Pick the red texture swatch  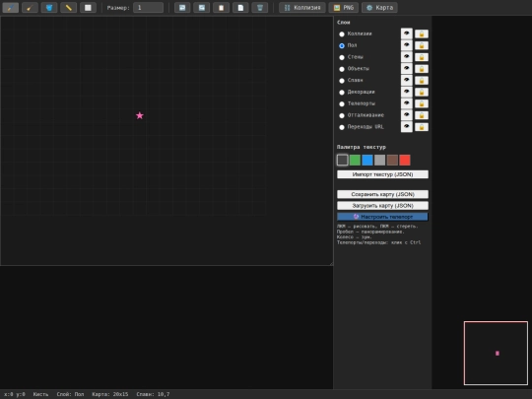[405, 160]
